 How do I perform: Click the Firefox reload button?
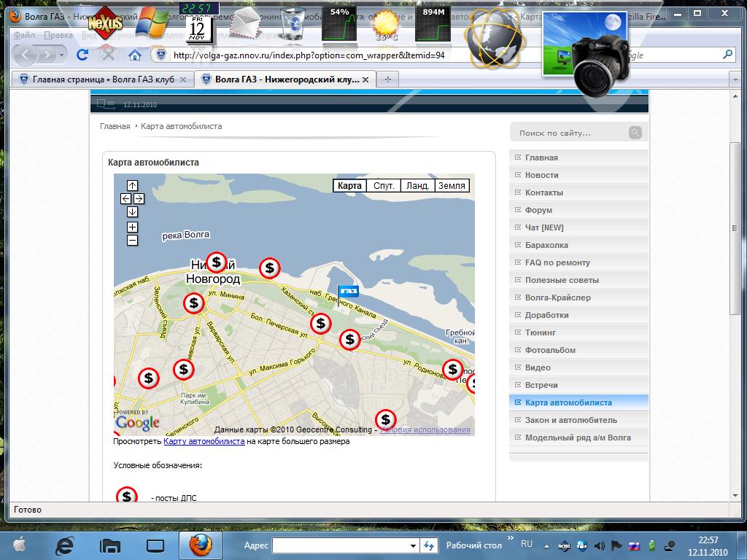tap(82, 55)
